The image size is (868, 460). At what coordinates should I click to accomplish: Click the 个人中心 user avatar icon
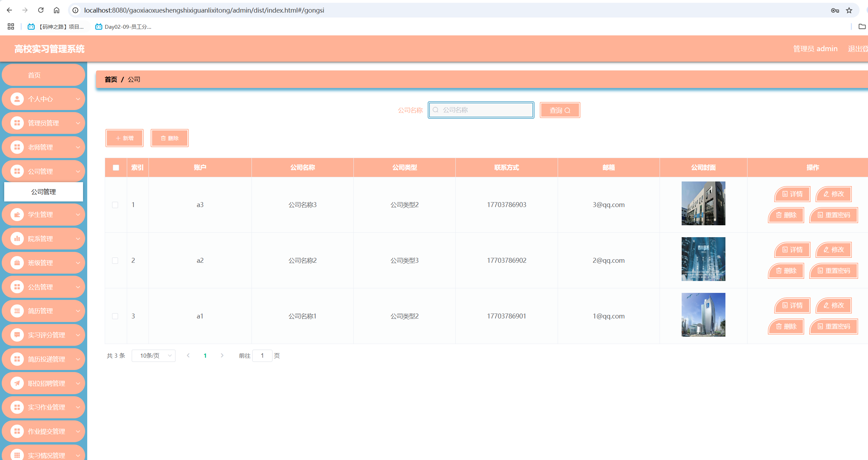coord(17,99)
